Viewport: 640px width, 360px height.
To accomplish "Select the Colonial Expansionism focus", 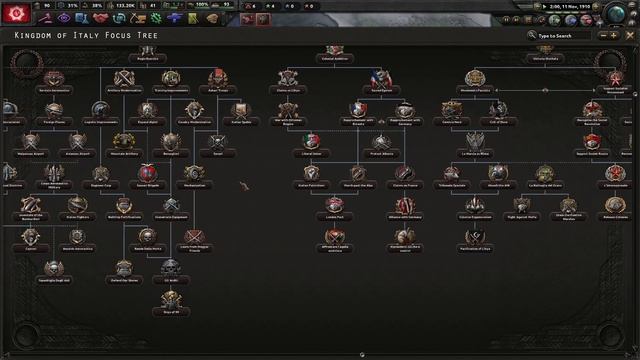I will pyautogui.click(x=475, y=209).
